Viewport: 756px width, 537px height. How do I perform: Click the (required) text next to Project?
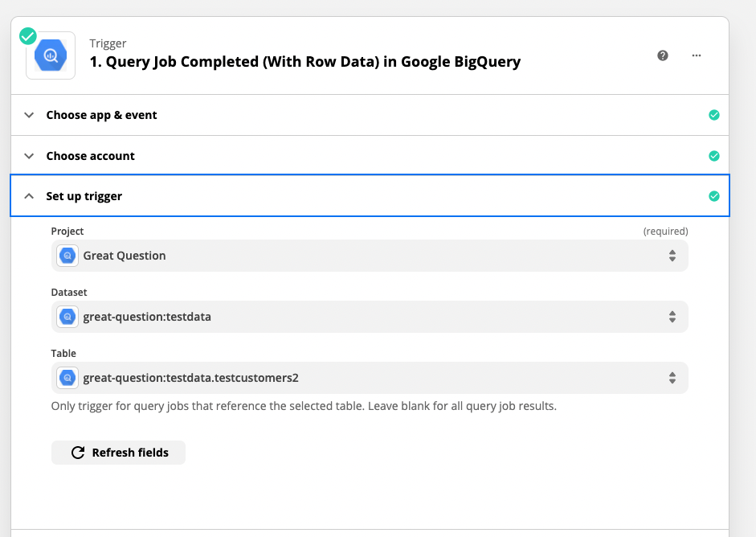[x=665, y=231]
